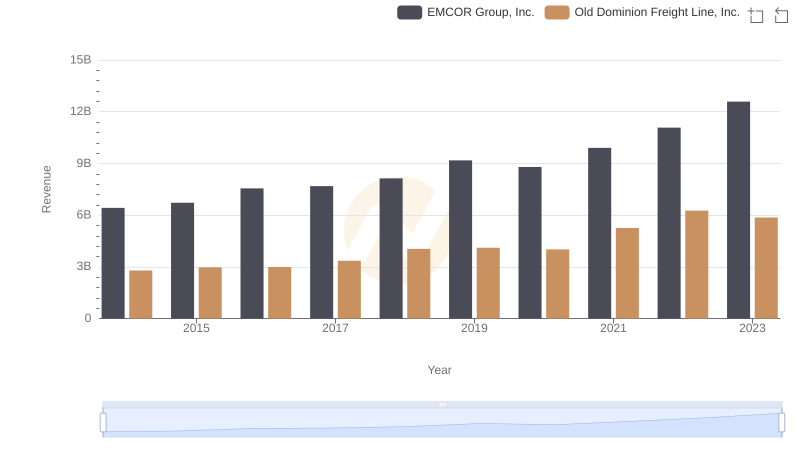
Task: Click EMCOR's 2020 revenue bar
Action: click(530, 243)
